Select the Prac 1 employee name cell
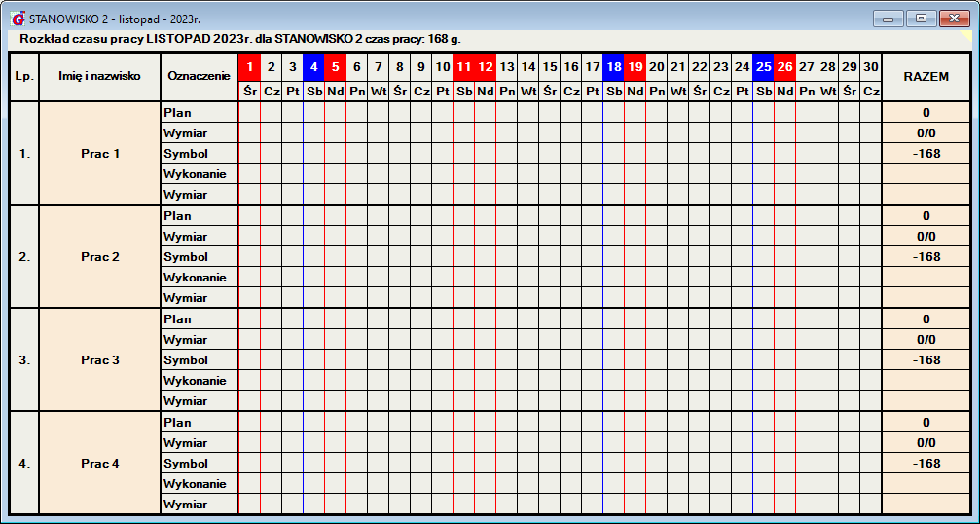 click(x=99, y=154)
